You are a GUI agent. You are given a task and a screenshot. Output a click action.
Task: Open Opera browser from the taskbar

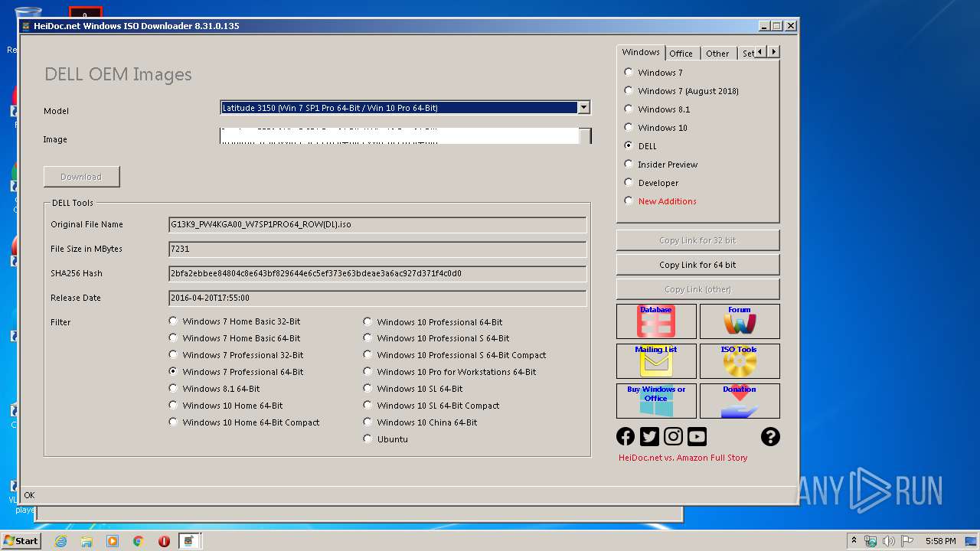(164, 541)
